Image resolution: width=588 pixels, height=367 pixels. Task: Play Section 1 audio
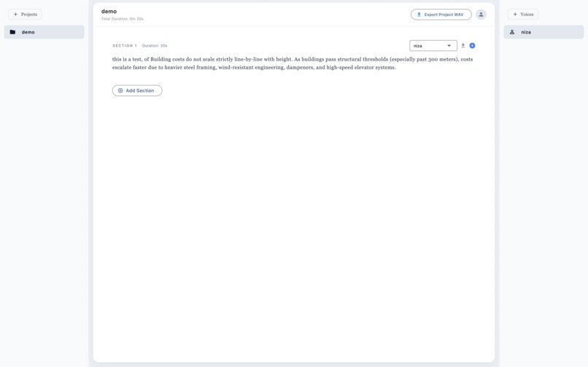coord(472,45)
